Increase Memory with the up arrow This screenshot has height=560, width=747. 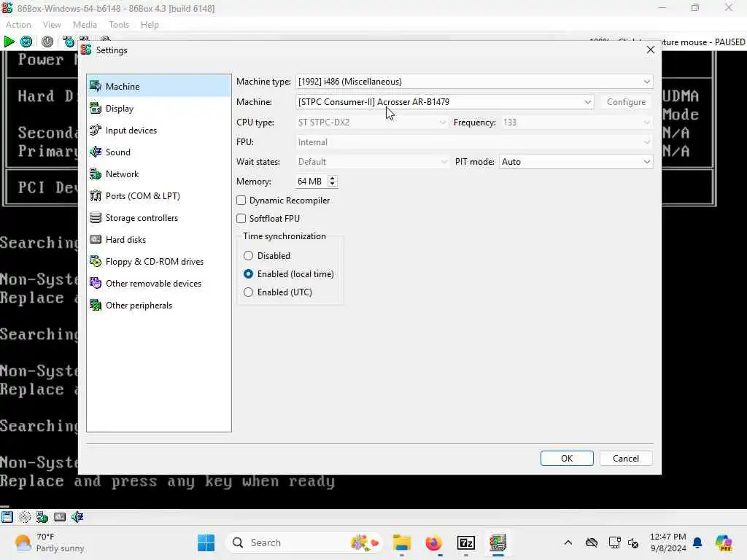pyautogui.click(x=332, y=178)
